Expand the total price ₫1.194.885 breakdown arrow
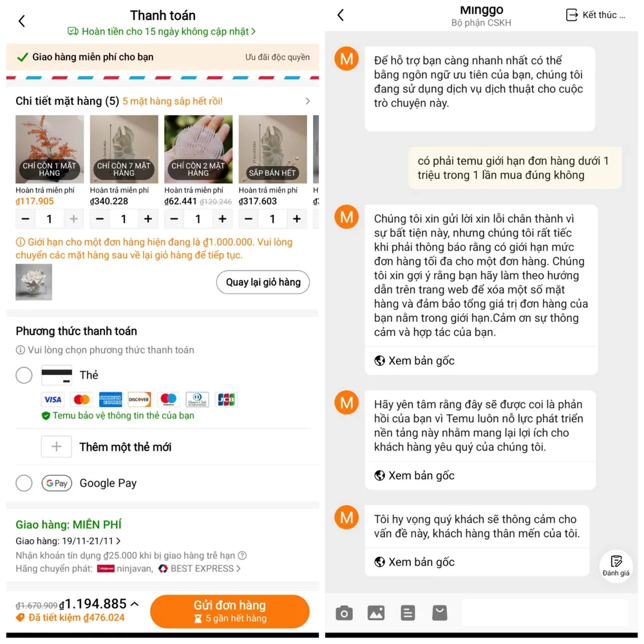 point(135,604)
